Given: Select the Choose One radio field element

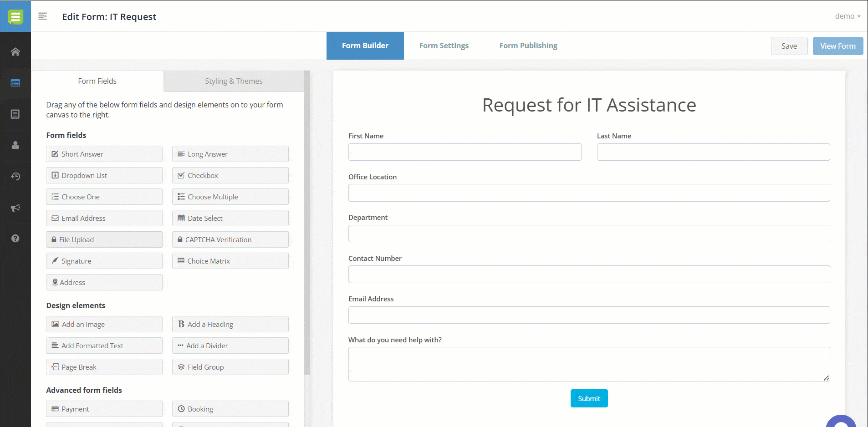Looking at the screenshot, I should tap(104, 197).
